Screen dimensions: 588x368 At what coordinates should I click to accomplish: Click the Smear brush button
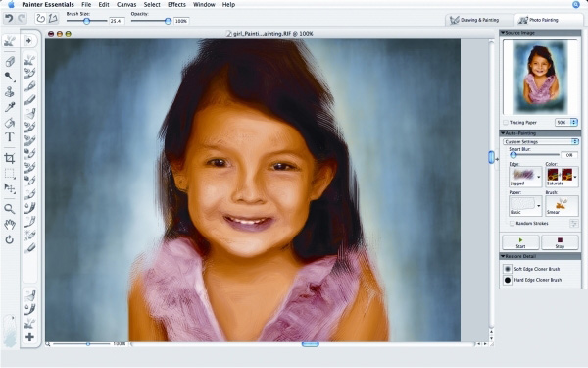coord(562,206)
